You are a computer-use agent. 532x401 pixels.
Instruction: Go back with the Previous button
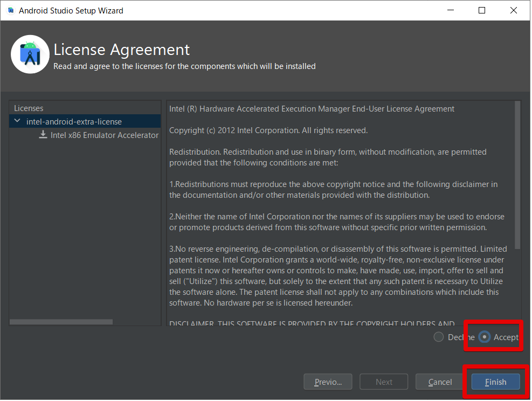[328, 382]
